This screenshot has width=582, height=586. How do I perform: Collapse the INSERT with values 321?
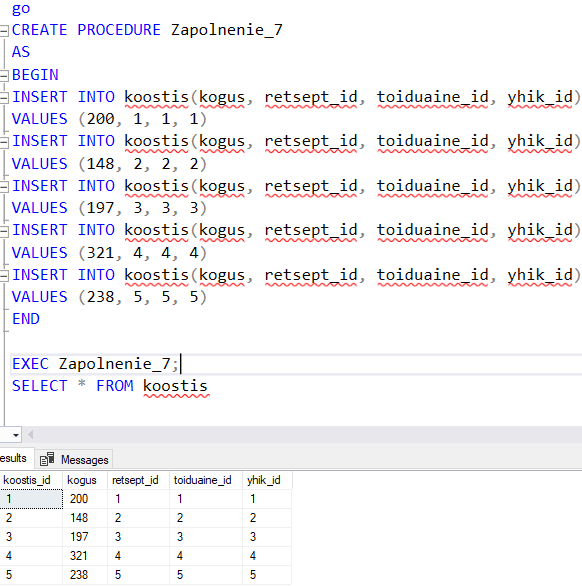[4, 231]
